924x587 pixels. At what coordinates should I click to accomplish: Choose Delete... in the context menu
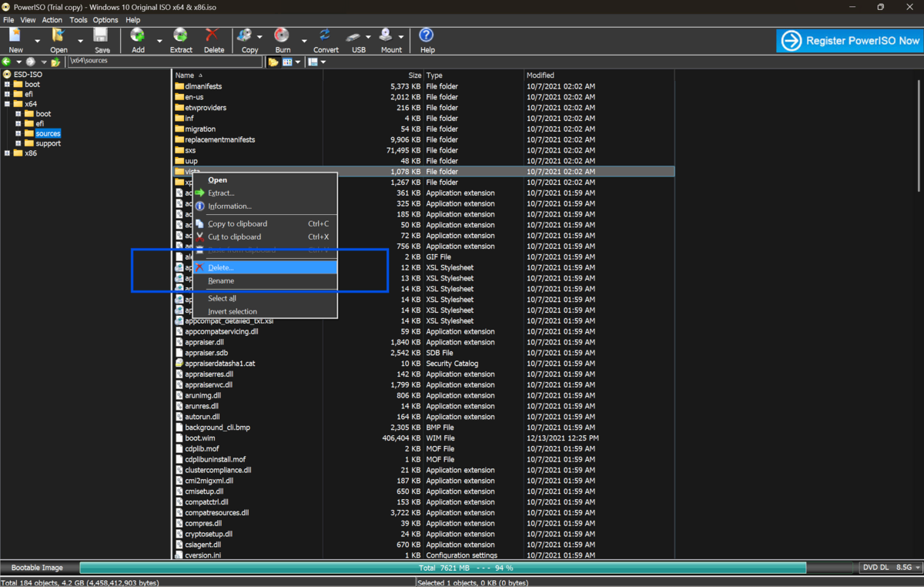(x=221, y=267)
